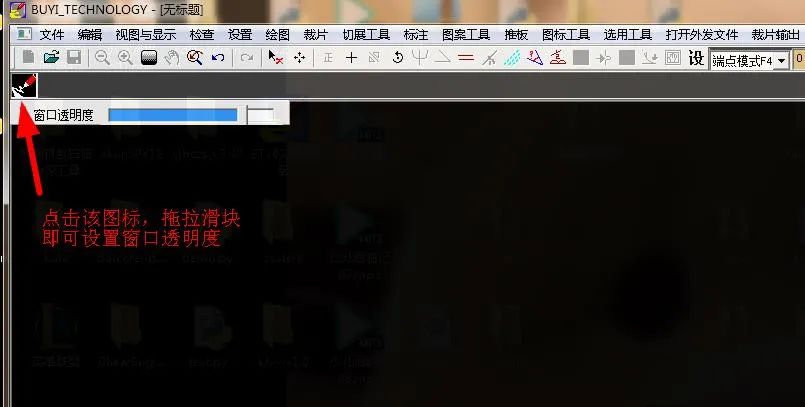This screenshot has height=407, width=805.
Task: Expand the 端点模式F4 dropdown
Action: pos(781,61)
